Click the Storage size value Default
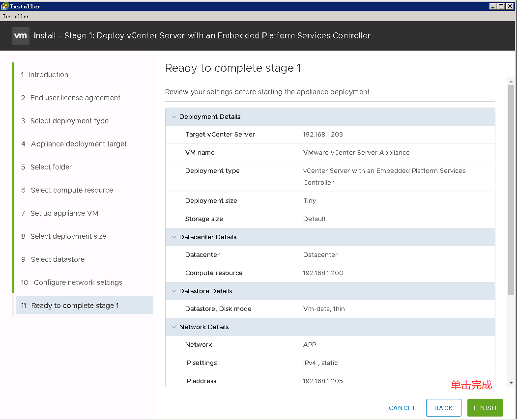517x420 pixels. coord(314,219)
